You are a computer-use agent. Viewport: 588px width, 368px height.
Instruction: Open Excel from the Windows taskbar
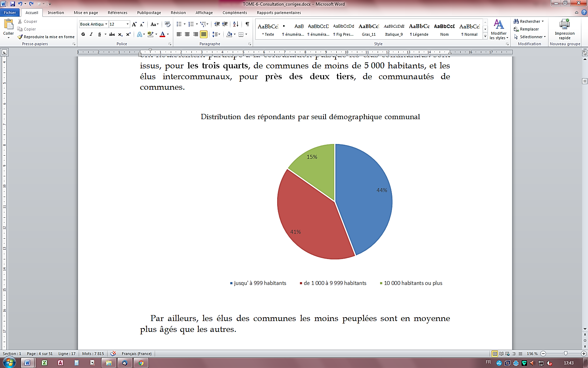click(44, 363)
